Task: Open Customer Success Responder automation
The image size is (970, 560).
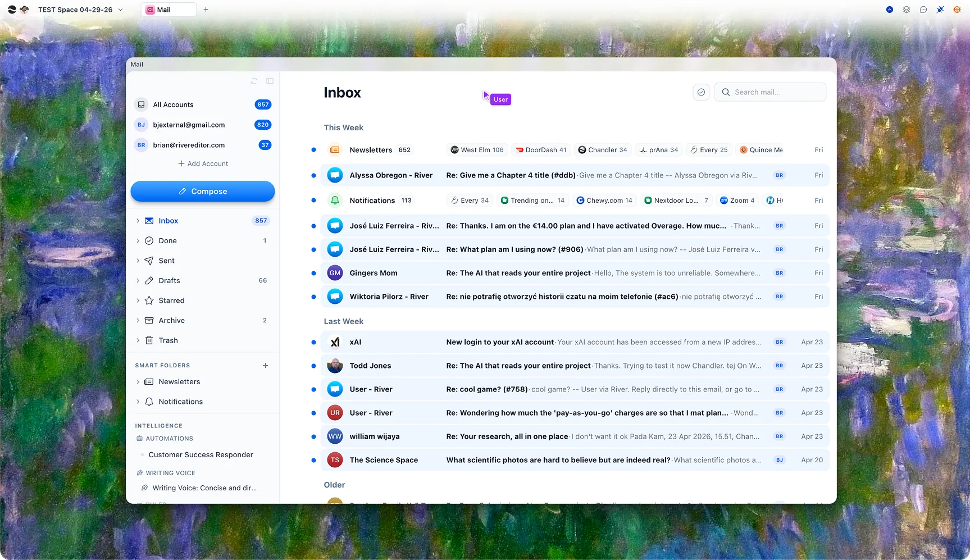Action: pos(201,455)
